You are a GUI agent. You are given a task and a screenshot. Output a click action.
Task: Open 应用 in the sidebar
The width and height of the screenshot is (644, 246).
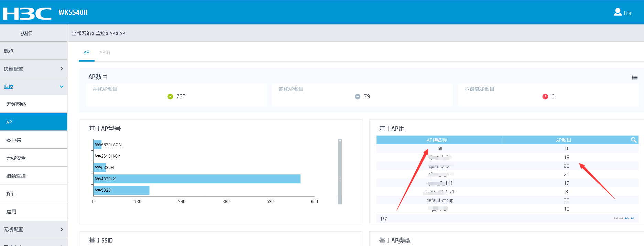(x=34, y=211)
